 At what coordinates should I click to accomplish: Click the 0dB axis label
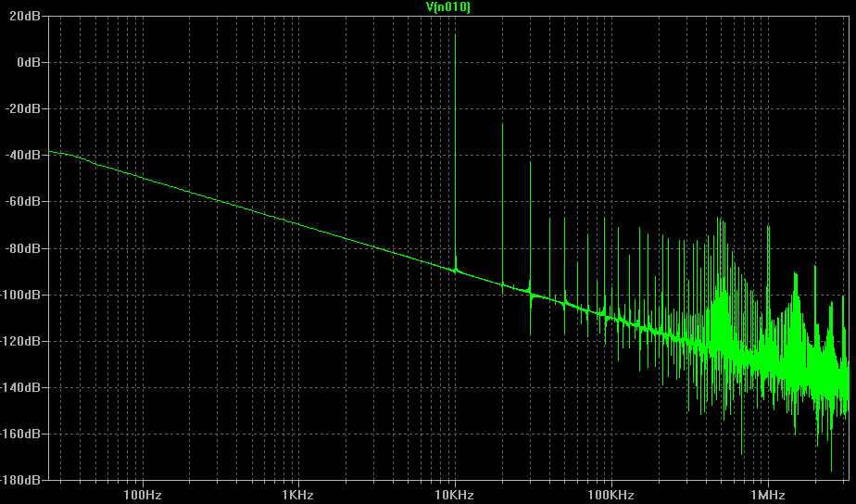29,62
